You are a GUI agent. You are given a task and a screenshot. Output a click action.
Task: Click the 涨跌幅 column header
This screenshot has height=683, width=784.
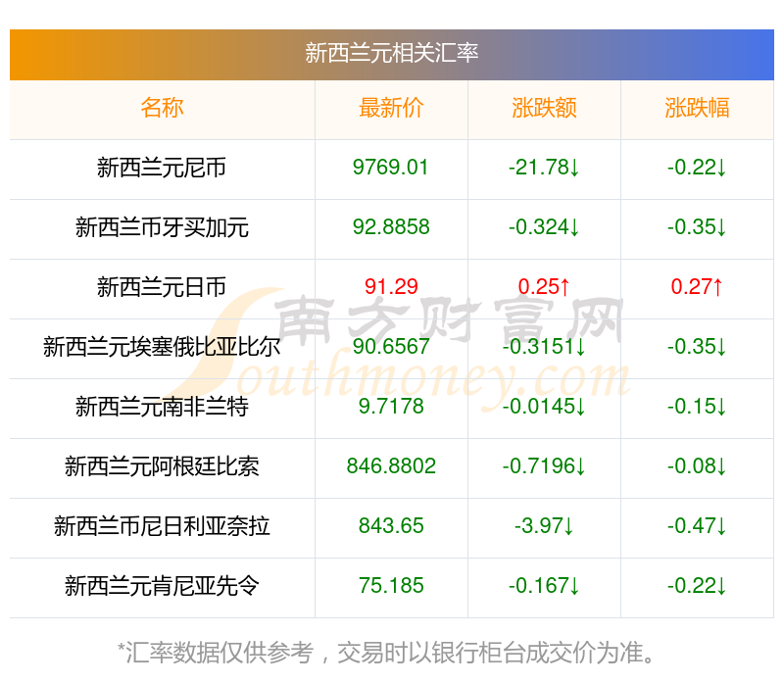point(697,108)
